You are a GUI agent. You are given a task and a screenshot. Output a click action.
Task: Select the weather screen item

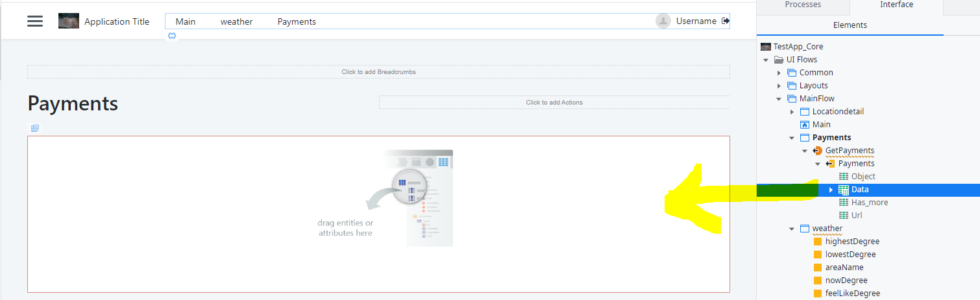827,229
